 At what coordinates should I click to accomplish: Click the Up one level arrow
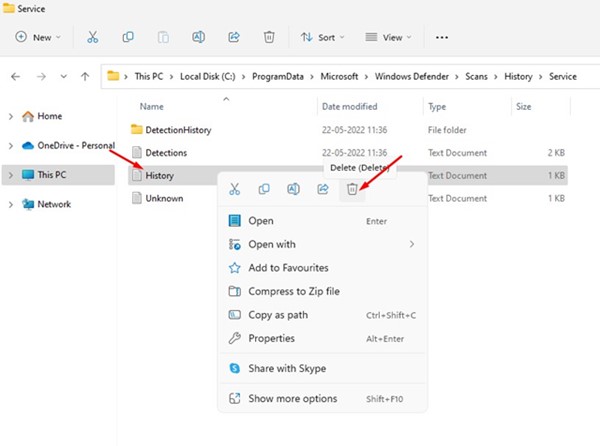coord(85,77)
